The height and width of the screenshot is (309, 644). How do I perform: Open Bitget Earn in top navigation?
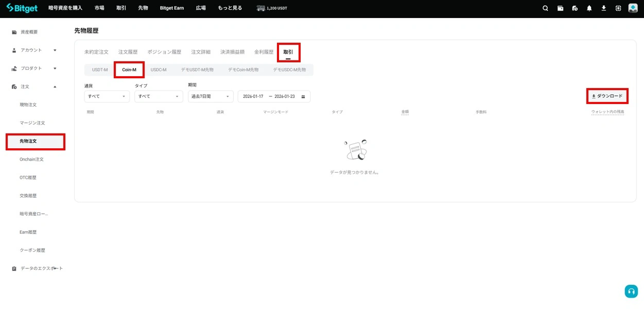(172, 8)
